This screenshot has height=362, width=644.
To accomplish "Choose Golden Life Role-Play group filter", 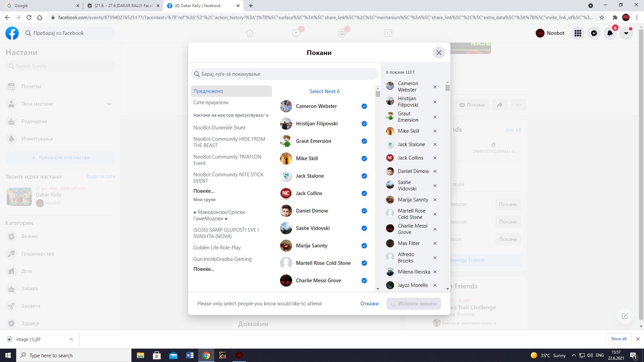I will point(217,248).
